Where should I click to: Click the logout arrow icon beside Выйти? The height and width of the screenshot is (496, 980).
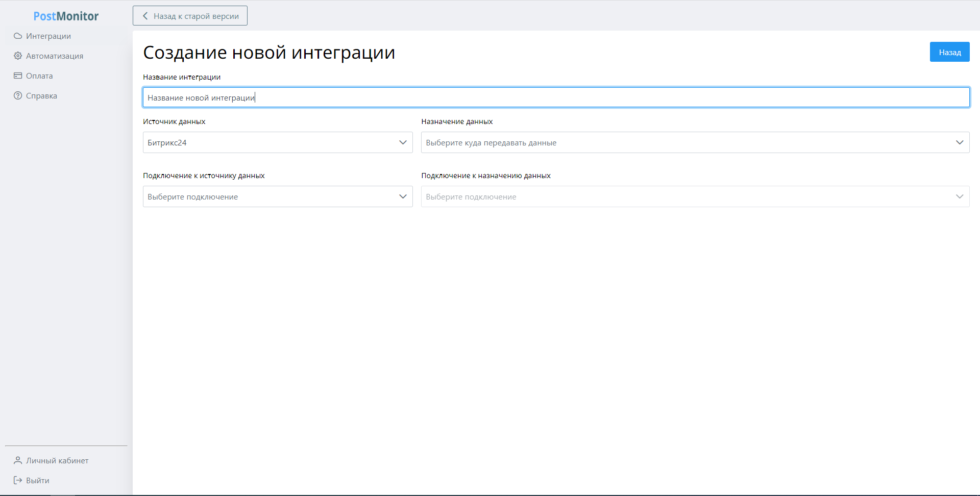pos(18,481)
